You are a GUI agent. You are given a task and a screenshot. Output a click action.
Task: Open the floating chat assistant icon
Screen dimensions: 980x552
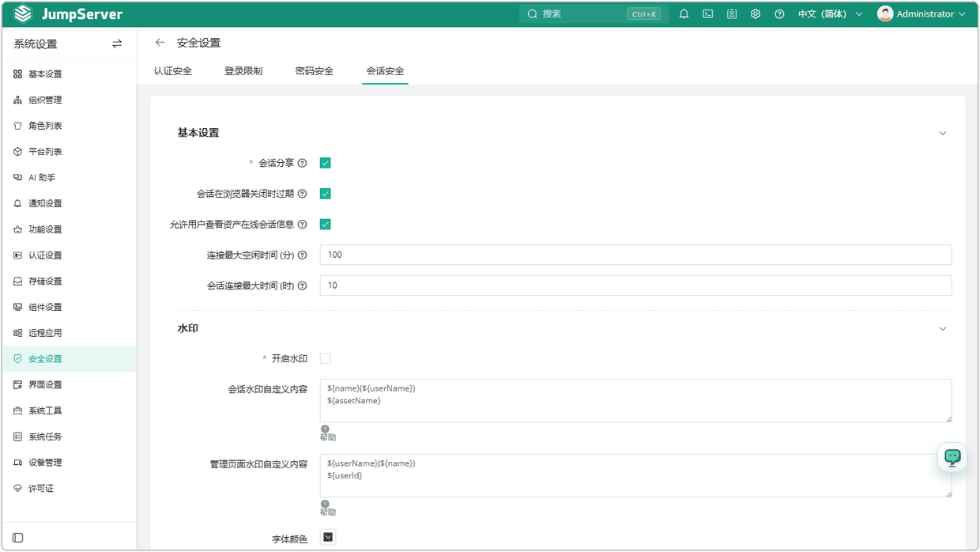point(952,457)
